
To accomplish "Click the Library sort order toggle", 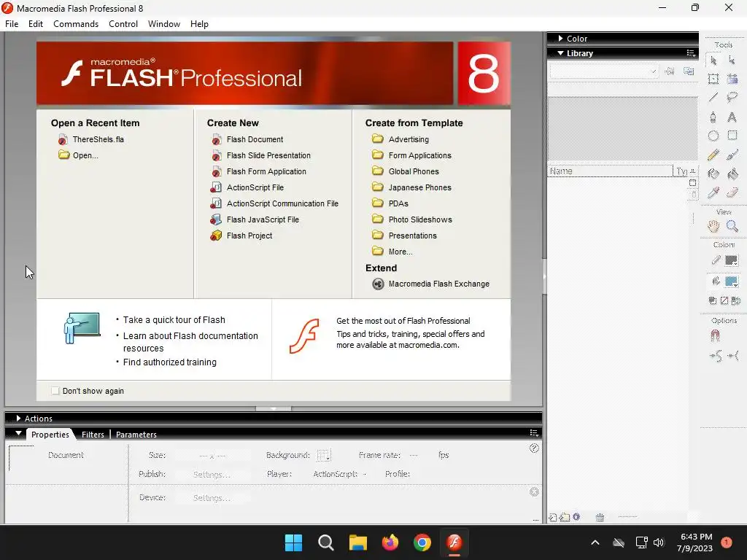I will pyautogui.click(x=693, y=171).
